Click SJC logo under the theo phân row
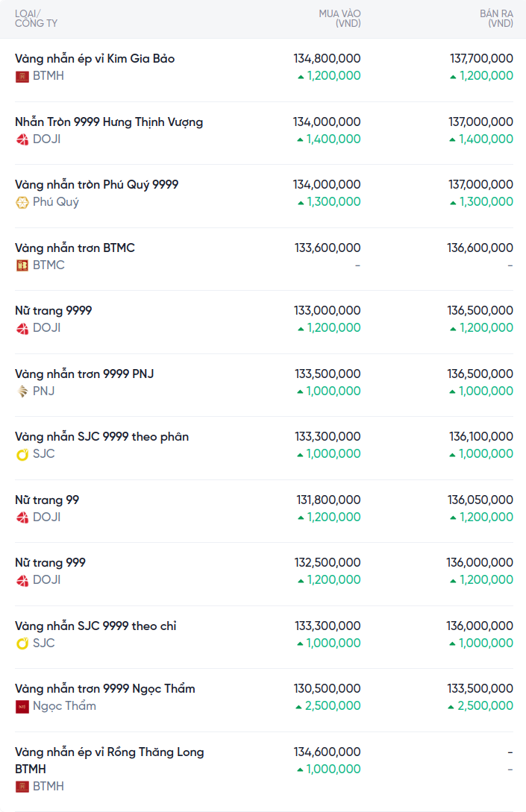This screenshot has height=812, width=526. (22, 454)
